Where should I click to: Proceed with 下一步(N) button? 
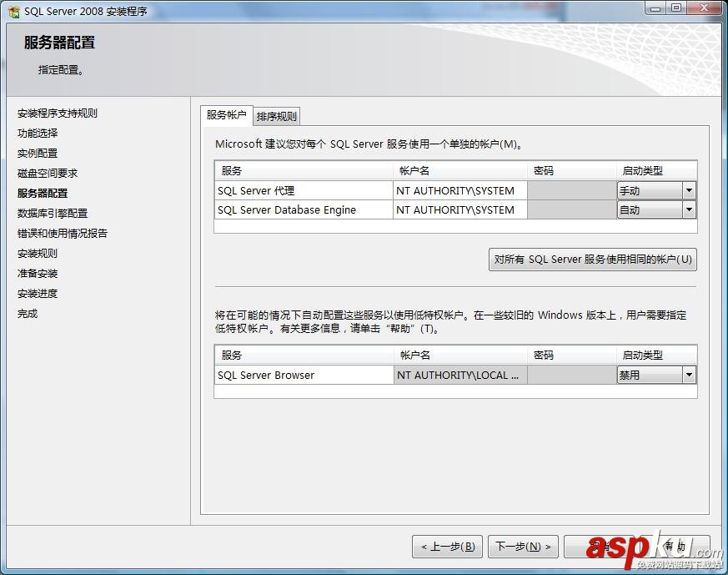(x=523, y=546)
